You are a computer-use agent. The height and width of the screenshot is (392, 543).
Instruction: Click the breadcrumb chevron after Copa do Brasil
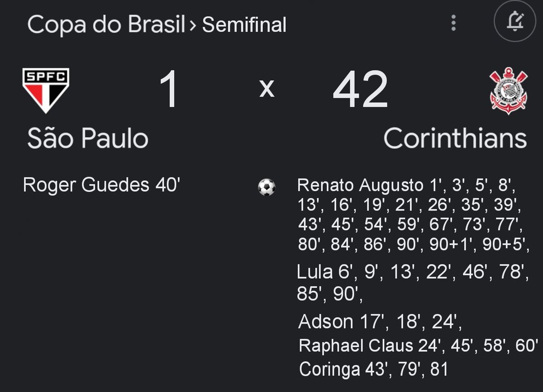point(193,25)
